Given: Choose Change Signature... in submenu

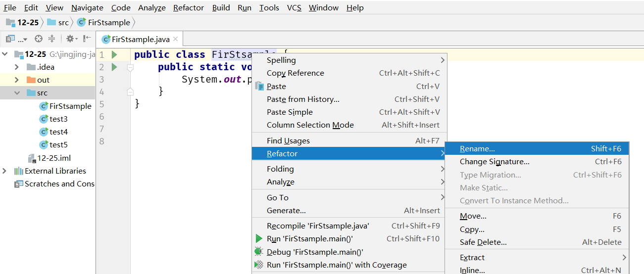Looking at the screenshot, I should pyautogui.click(x=537, y=162).
